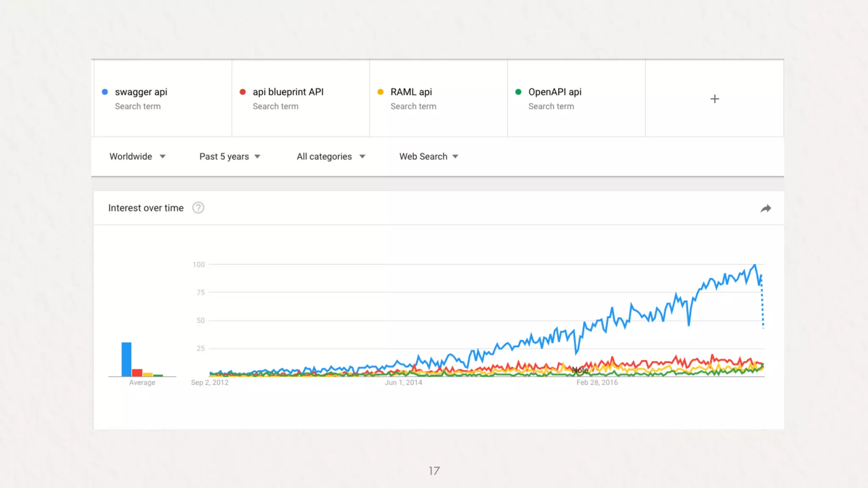Edit the OpenAPI api search term

[x=554, y=92]
